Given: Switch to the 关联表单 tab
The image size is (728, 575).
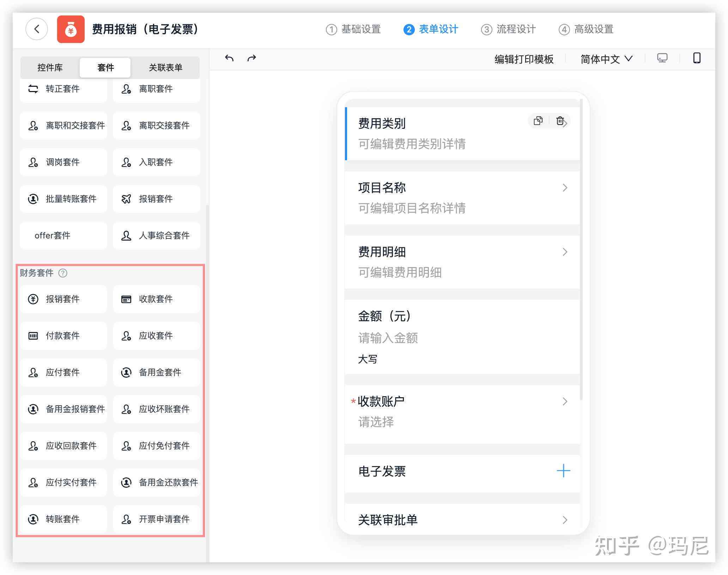Looking at the screenshot, I should pos(165,67).
